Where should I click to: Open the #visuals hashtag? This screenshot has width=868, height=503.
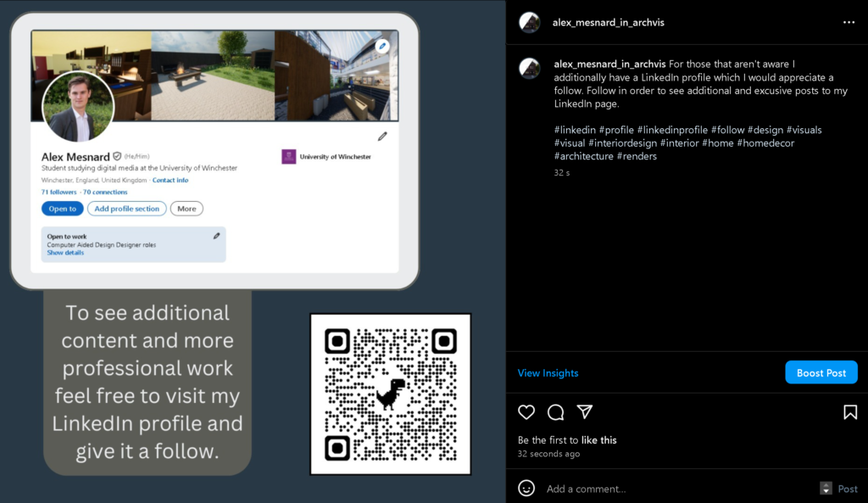(x=804, y=130)
